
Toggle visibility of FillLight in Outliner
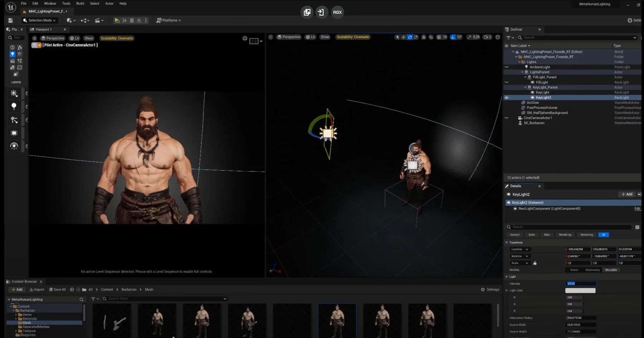pos(506,82)
